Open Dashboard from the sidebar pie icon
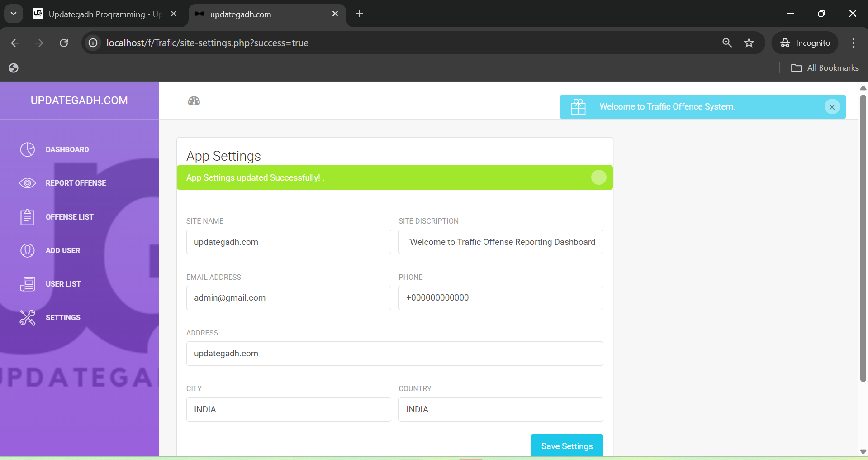This screenshot has height=460, width=868. pos(28,149)
